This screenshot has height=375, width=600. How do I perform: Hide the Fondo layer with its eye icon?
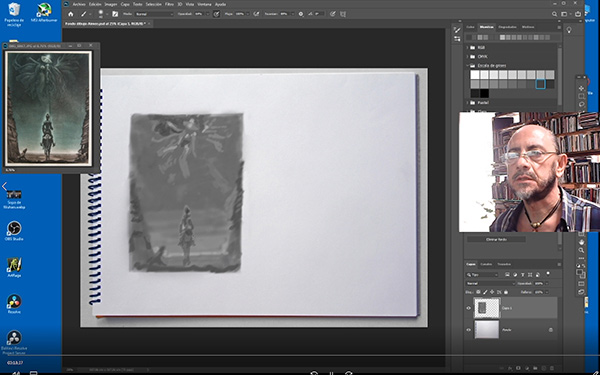(x=468, y=329)
